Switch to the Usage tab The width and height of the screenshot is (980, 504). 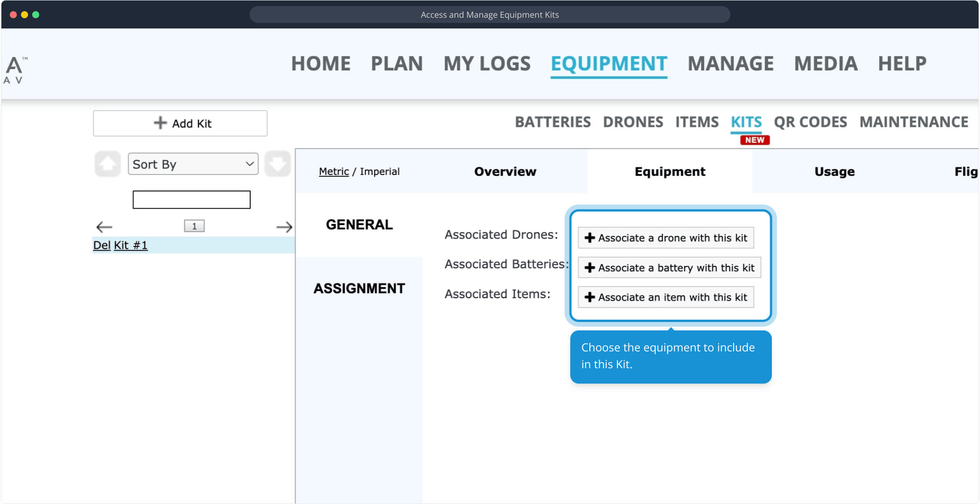[834, 171]
